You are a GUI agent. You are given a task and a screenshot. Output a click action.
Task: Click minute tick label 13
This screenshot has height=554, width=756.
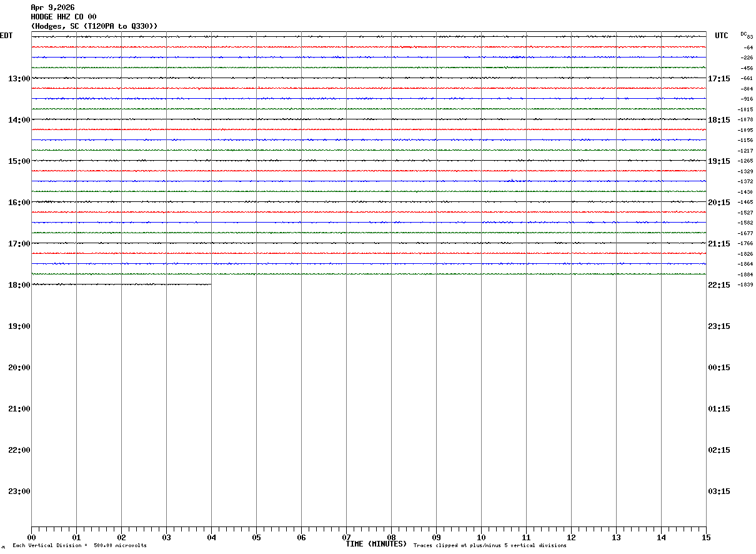click(616, 538)
